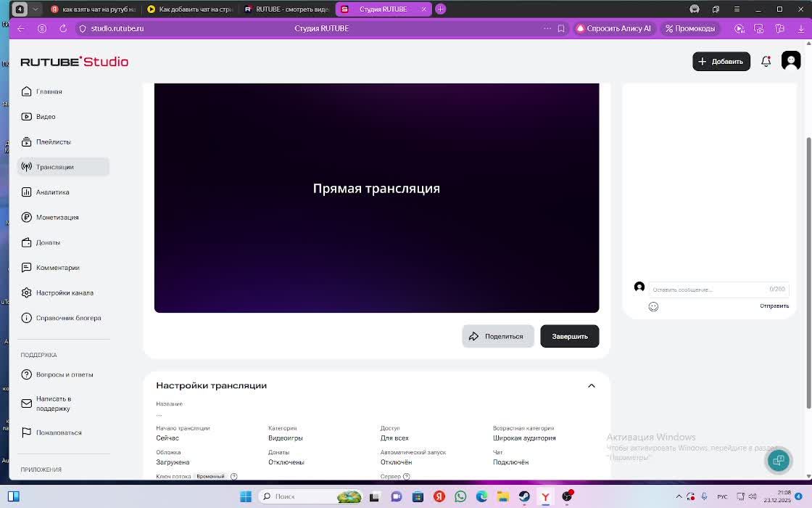This screenshot has width=812, height=508.
Task: Show hidden system tray icons
Action: coord(679,496)
